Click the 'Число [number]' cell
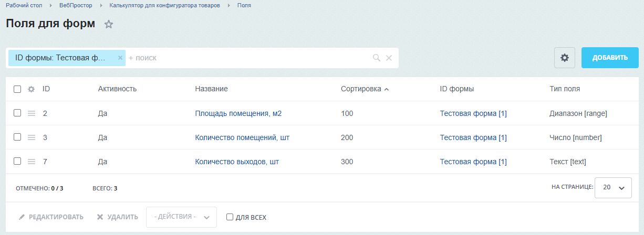The width and height of the screenshot is (644, 235). coord(576,137)
